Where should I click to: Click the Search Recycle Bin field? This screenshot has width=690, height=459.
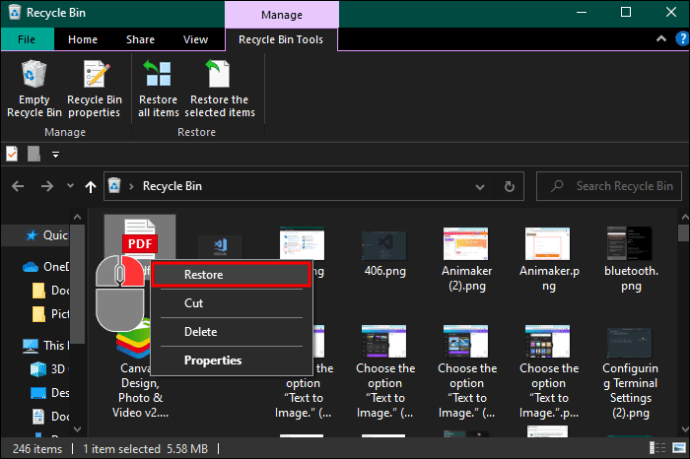pos(609,186)
